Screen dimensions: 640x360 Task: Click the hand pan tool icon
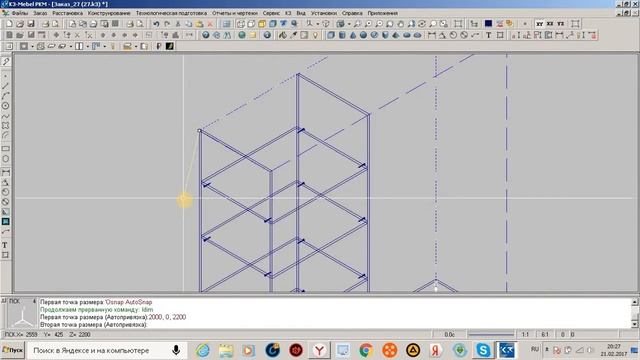point(400,24)
